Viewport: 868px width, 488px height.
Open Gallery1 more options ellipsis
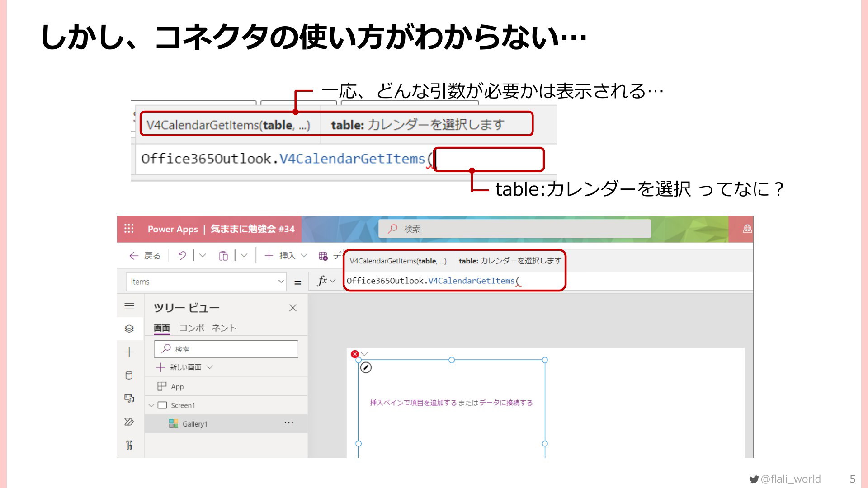coord(289,423)
